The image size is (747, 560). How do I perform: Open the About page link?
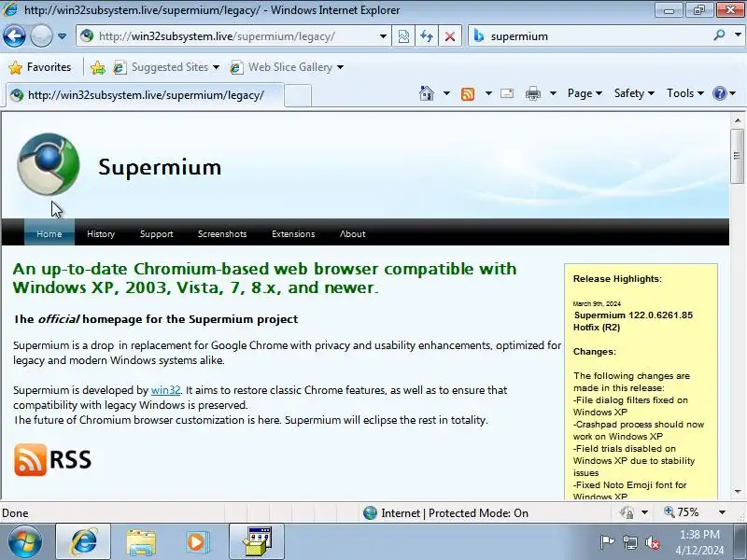click(x=353, y=234)
